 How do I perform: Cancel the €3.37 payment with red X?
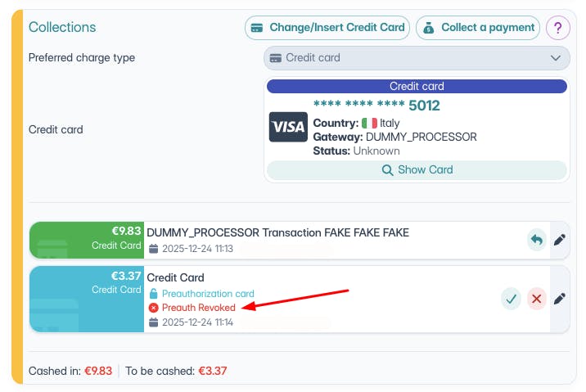(537, 299)
